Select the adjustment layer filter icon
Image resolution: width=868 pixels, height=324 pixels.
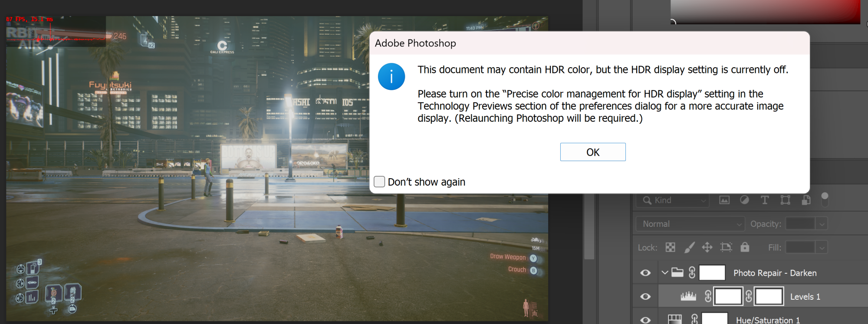[x=744, y=200]
